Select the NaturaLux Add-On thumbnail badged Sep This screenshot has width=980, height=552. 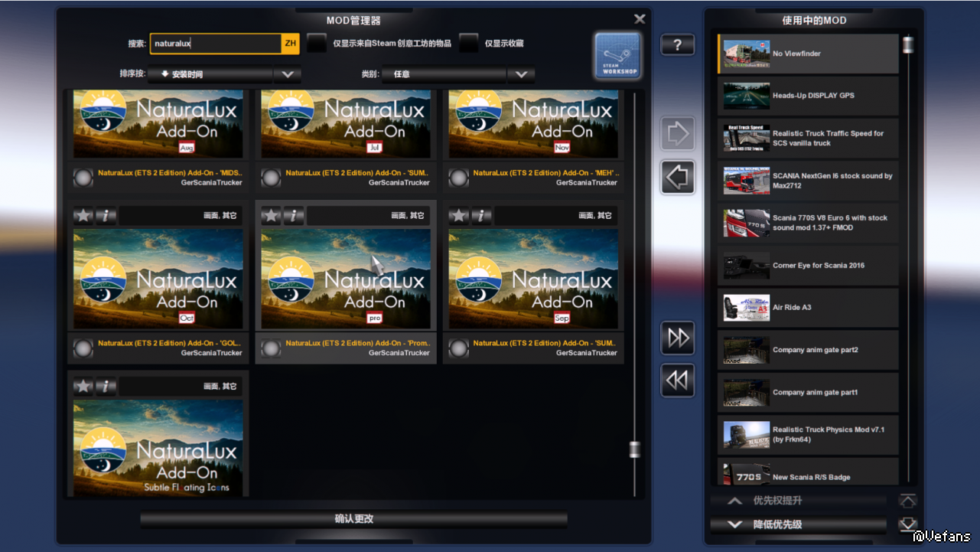(533, 279)
